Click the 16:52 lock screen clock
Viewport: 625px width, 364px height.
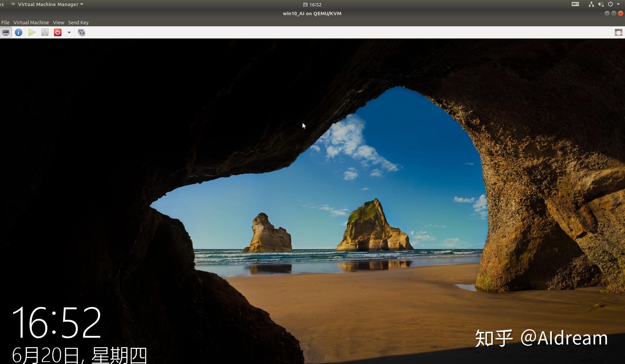pos(57,323)
